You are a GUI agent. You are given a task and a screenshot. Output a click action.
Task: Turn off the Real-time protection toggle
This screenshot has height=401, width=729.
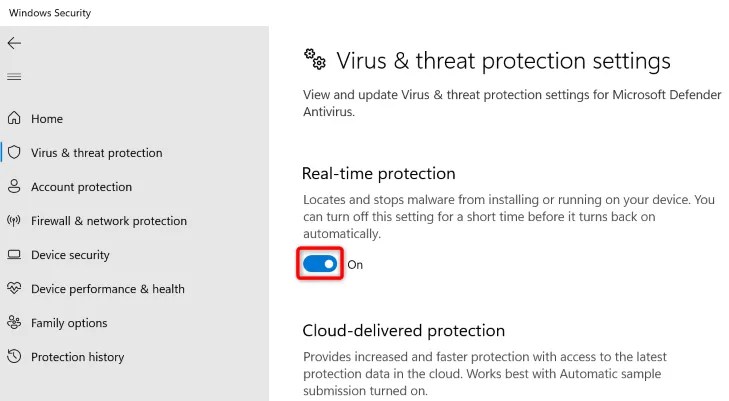coord(320,264)
